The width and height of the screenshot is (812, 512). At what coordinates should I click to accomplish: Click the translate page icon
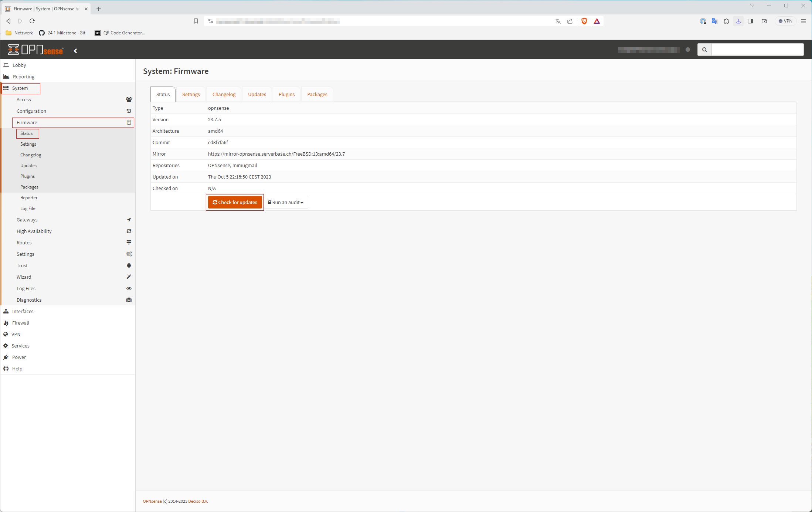(558, 21)
